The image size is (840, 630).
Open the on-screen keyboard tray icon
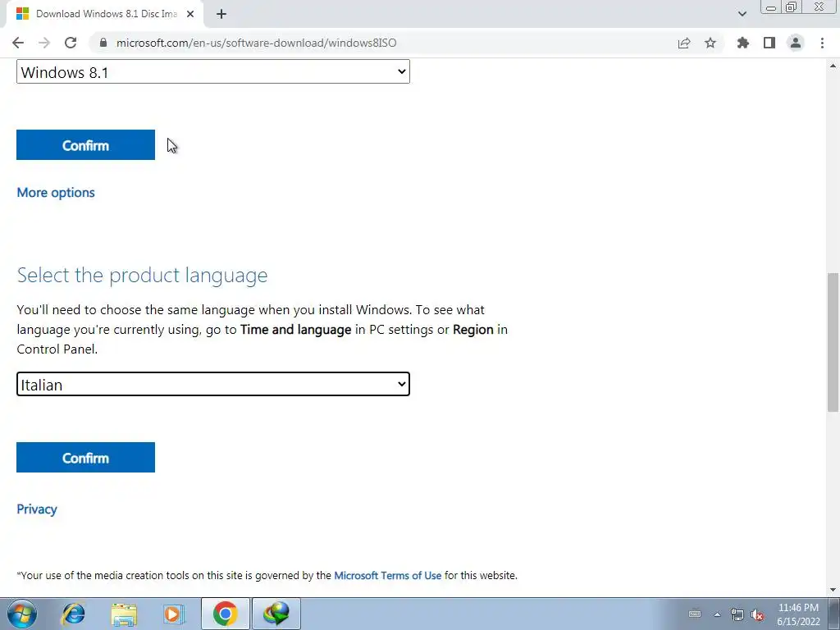pos(695,614)
